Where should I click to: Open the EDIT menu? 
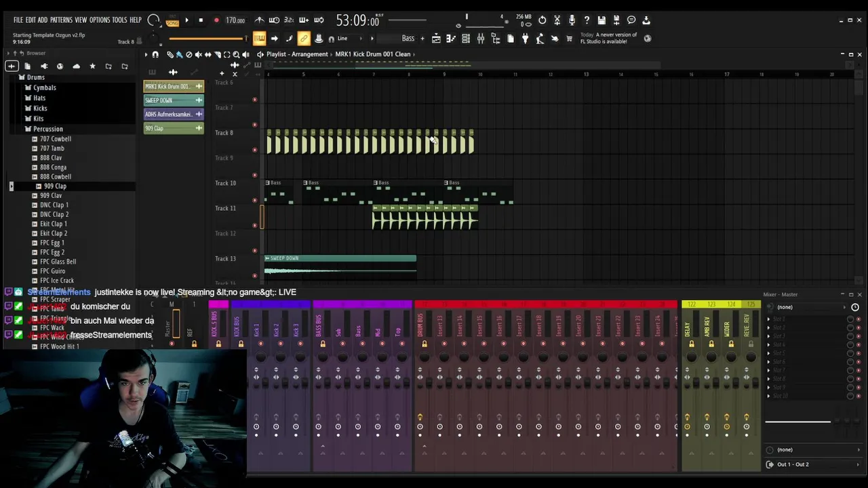pyautogui.click(x=31, y=20)
